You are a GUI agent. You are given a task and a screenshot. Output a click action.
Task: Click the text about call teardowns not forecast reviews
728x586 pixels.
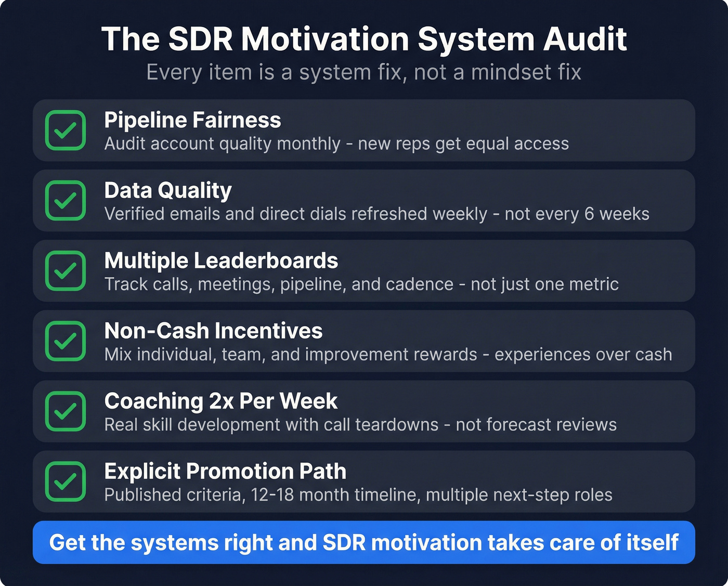[x=360, y=424]
